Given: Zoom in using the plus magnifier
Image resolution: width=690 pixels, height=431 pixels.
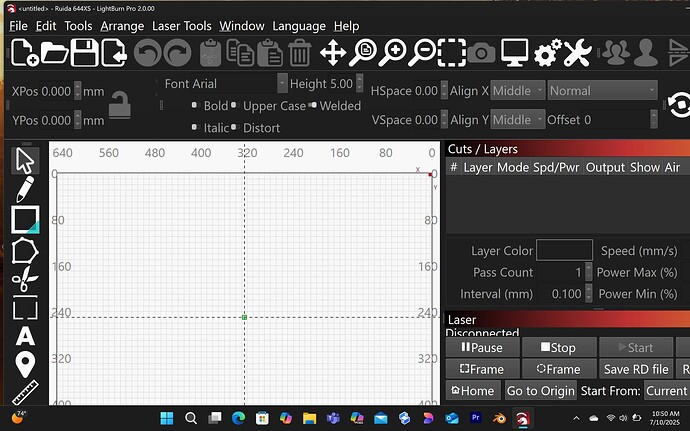Looking at the screenshot, I should click(x=393, y=53).
